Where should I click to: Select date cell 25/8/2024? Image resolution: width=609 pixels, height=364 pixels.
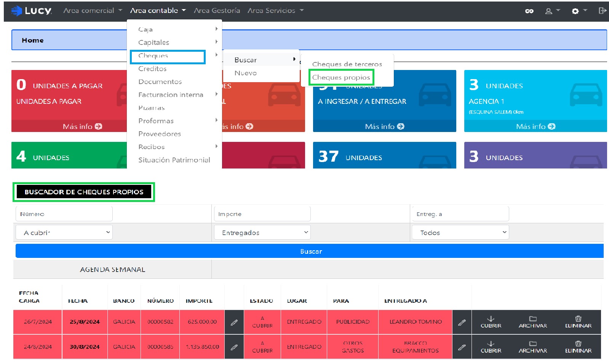[85, 322]
